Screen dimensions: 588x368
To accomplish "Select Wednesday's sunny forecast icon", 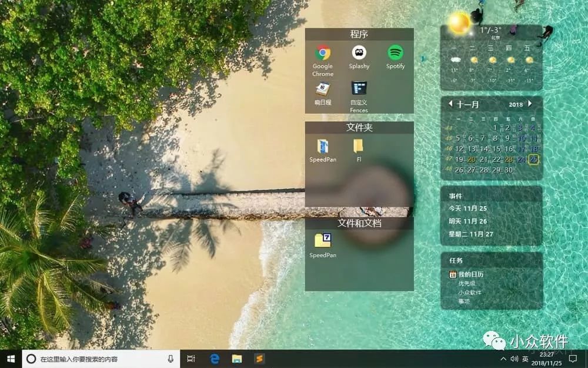I will point(492,59).
